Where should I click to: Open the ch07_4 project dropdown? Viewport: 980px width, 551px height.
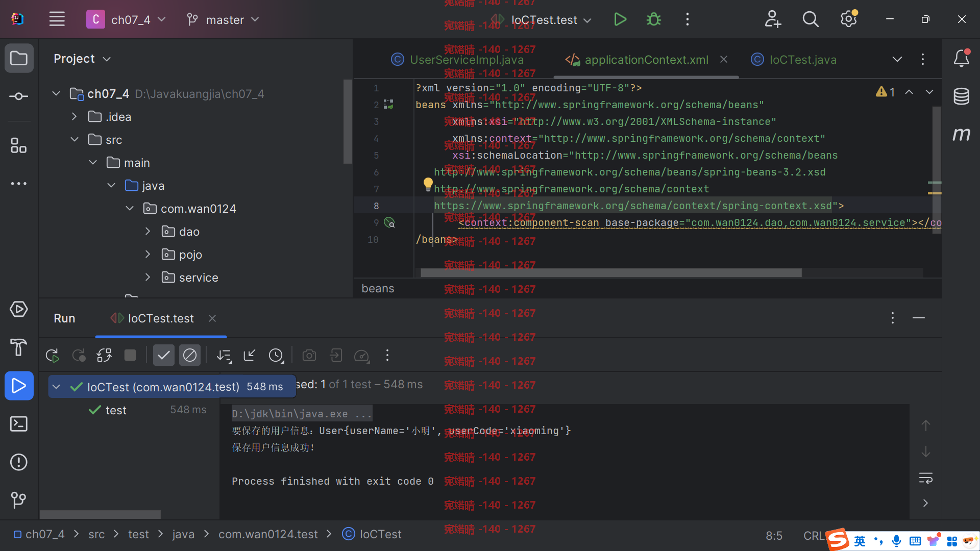(x=127, y=19)
